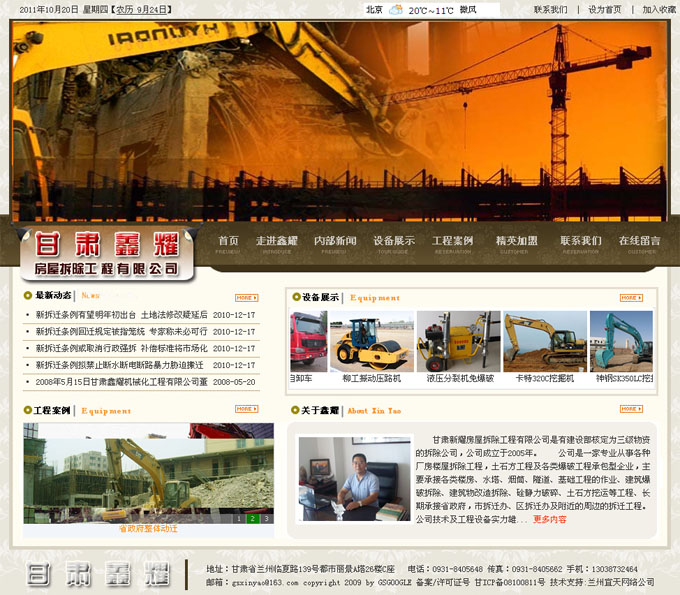Open MORE icon in 设备展示 section

click(630, 297)
